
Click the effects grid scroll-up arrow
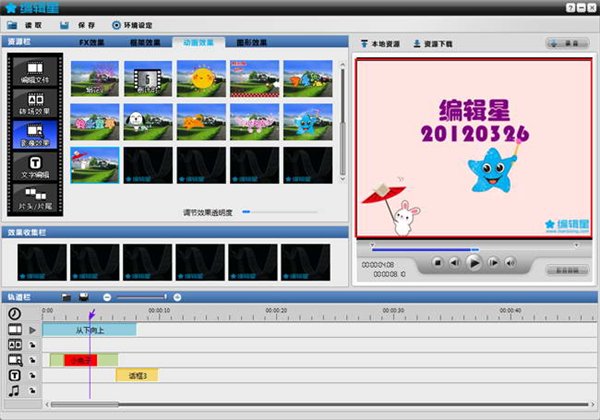click(x=342, y=65)
